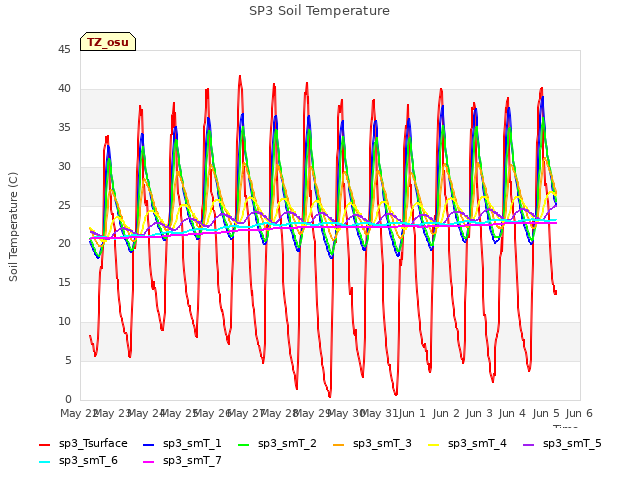Click the Jun 4 x-axis tick label
Screen dimensions: 640x480
(512, 413)
